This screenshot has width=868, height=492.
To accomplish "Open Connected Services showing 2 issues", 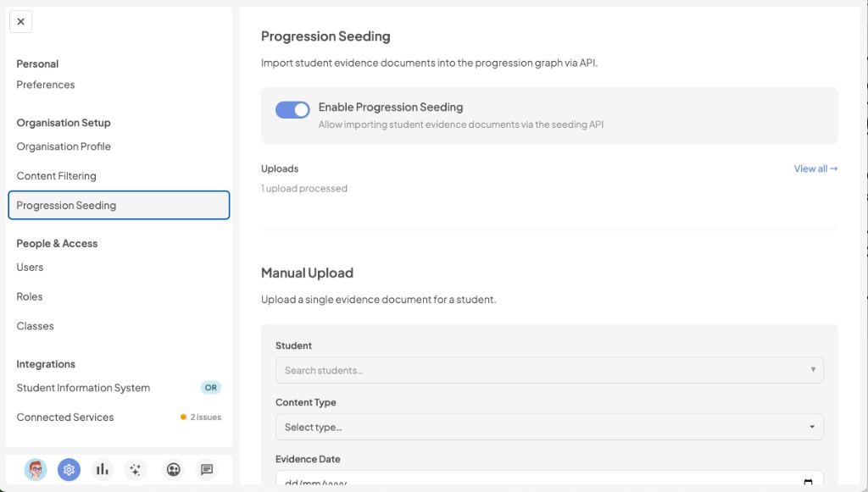I will (65, 417).
